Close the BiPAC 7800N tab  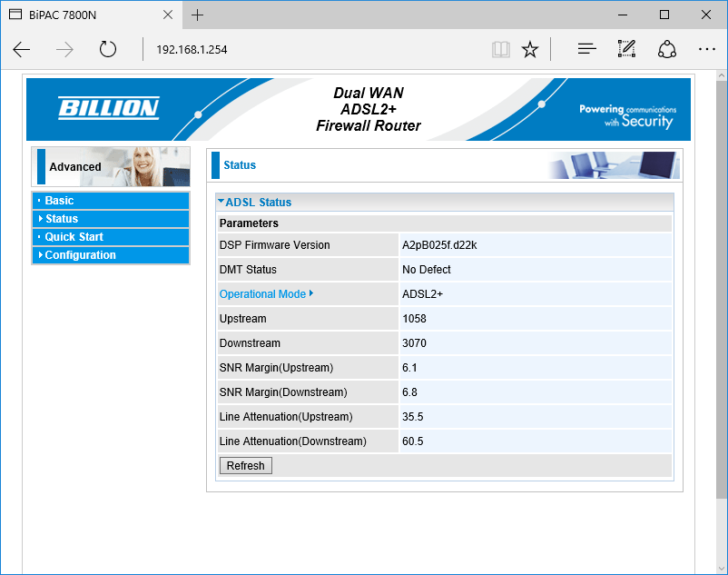(168, 15)
